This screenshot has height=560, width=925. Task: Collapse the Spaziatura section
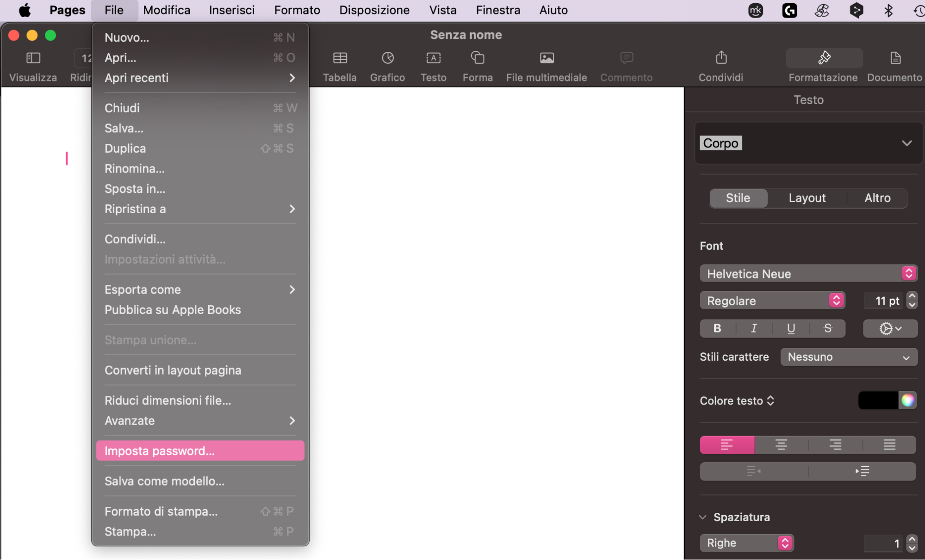click(x=703, y=517)
